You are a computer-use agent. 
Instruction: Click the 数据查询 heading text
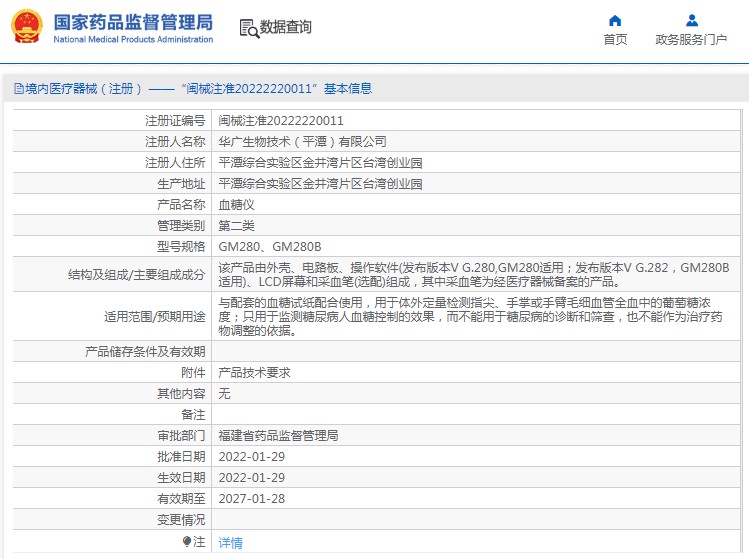(x=285, y=27)
